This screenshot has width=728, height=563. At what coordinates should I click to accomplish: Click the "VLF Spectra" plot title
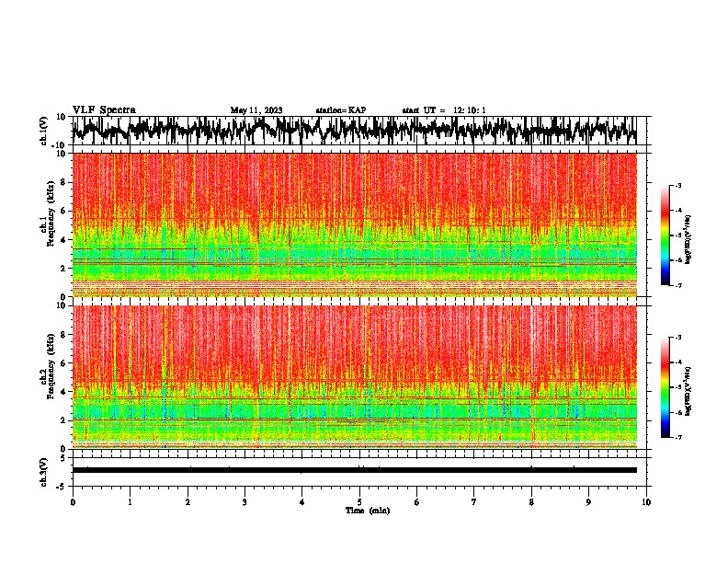pyautogui.click(x=104, y=110)
